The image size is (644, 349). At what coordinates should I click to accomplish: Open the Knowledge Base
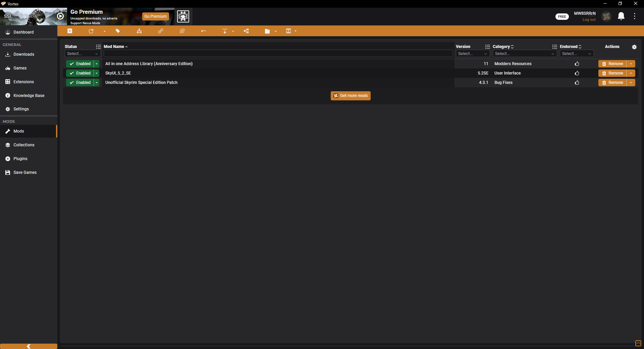(x=29, y=96)
